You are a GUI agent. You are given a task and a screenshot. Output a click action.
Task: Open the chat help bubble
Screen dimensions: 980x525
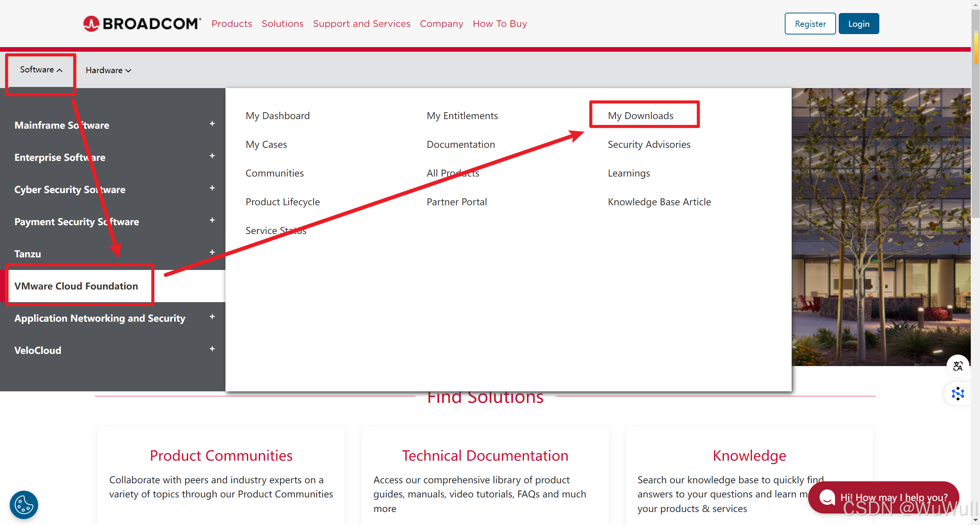pyautogui.click(x=884, y=497)
